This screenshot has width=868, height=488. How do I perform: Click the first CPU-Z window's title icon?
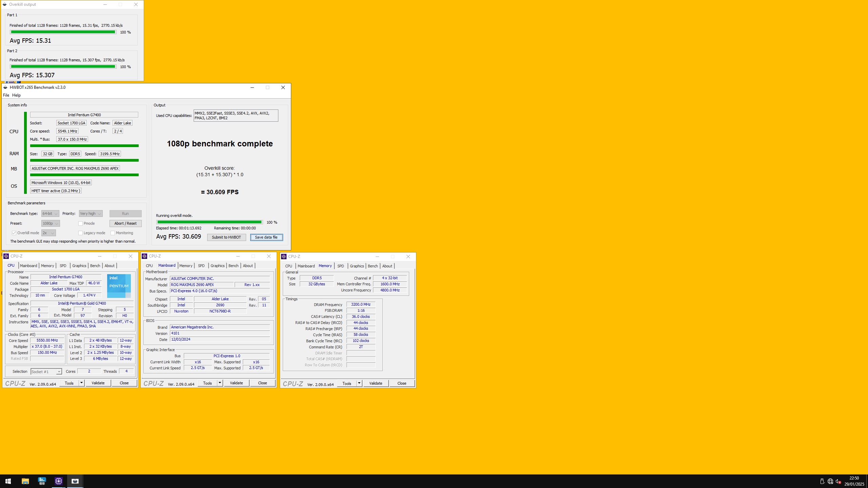point(6,256)
